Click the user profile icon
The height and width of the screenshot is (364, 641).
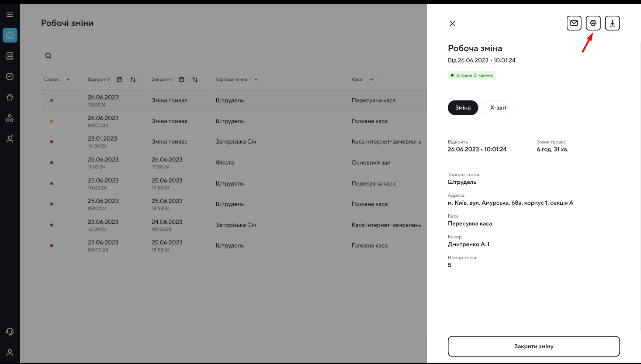(10, 352)
